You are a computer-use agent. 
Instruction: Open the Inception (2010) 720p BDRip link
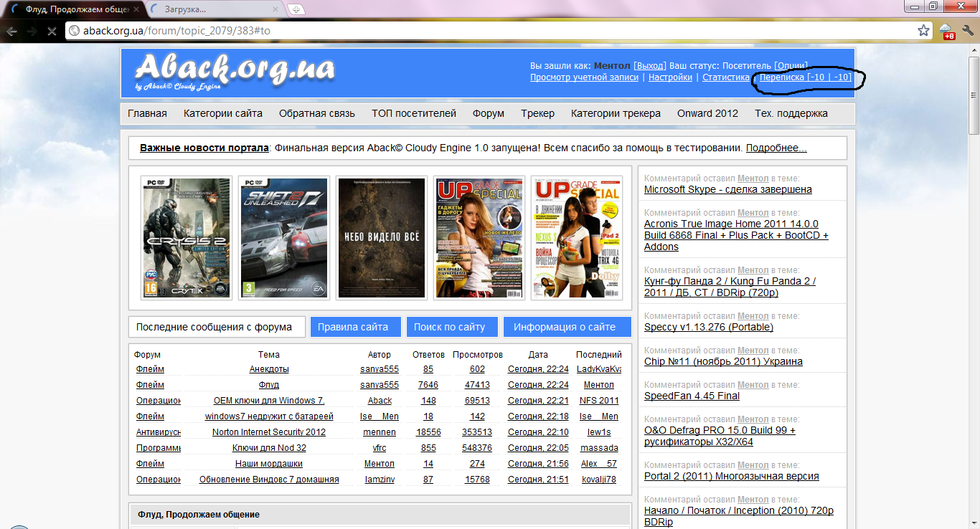(x=739, y=516)
